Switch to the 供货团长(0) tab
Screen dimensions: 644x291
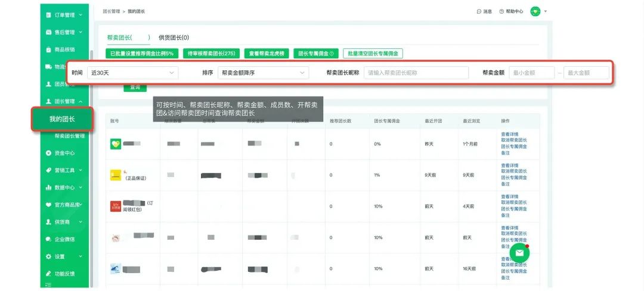coord(174,38)
